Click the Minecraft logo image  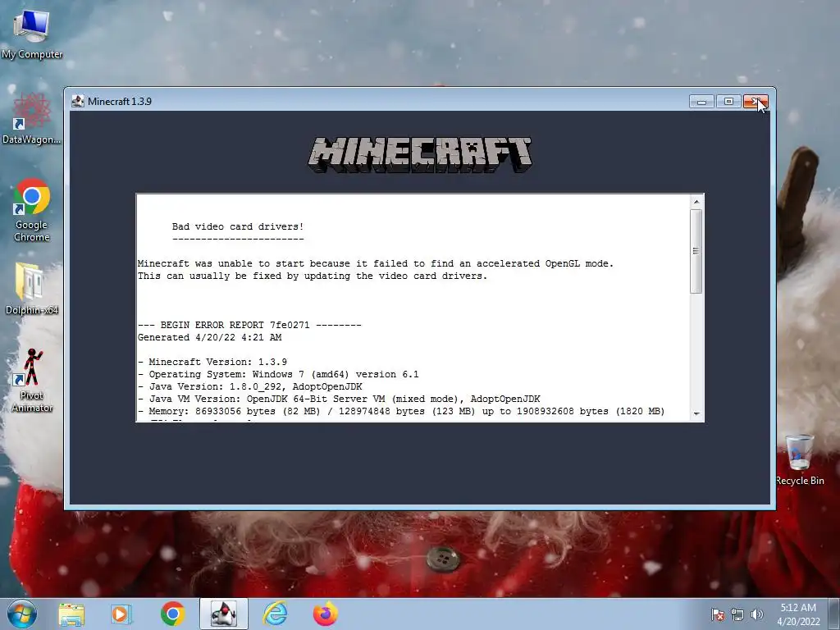420,155
